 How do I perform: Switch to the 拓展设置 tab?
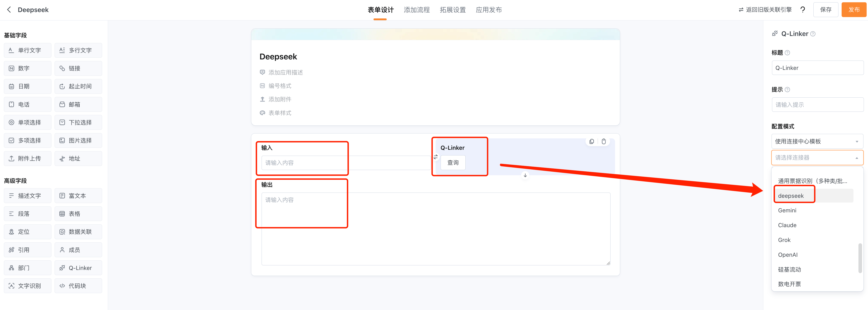[452, 10]
